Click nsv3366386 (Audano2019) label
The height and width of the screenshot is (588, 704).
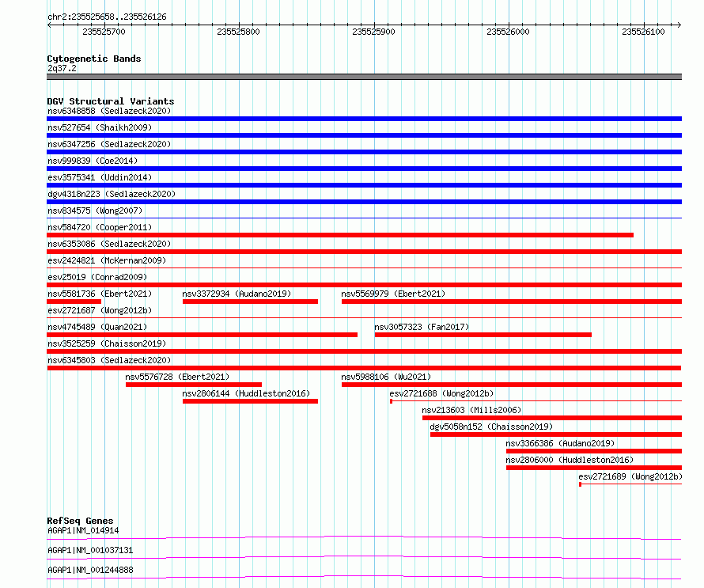(x=560, y=443)
